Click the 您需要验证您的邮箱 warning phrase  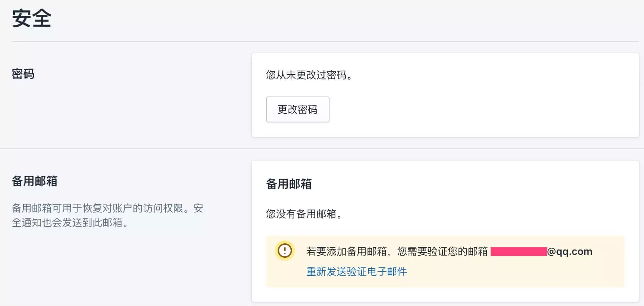click(x=442, y=251)
